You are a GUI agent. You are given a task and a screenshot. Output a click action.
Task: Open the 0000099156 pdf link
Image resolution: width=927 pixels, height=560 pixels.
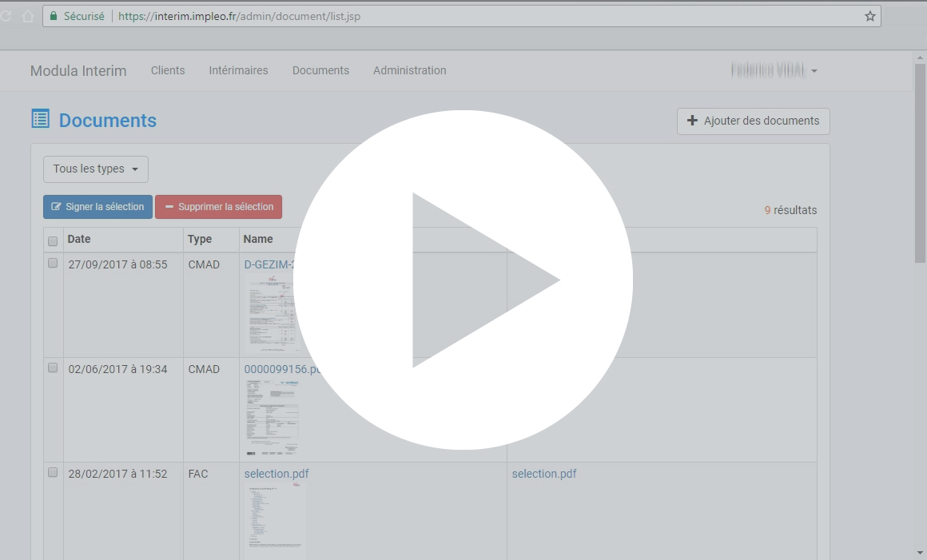pos(282,369)
